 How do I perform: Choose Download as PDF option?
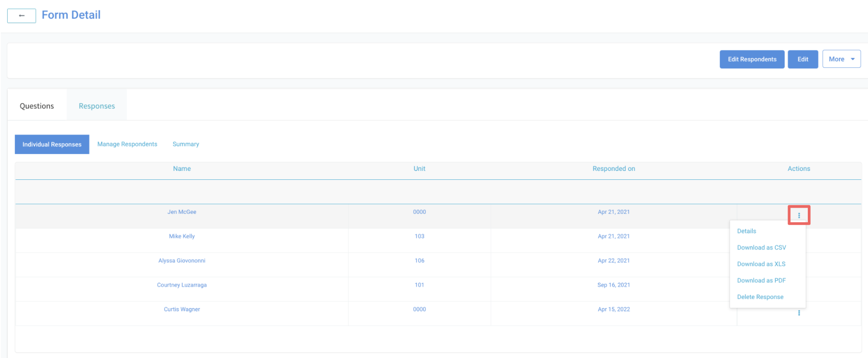761,280
